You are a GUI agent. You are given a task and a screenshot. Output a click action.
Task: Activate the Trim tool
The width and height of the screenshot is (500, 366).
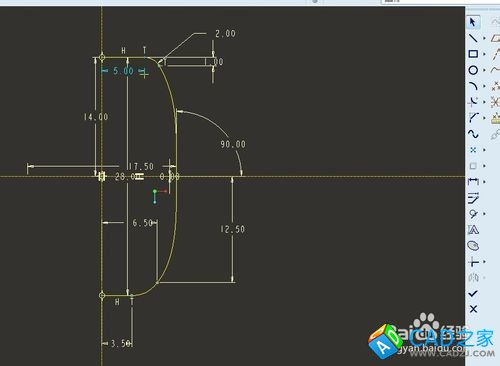pyautogui.click(x=473, y=262)
